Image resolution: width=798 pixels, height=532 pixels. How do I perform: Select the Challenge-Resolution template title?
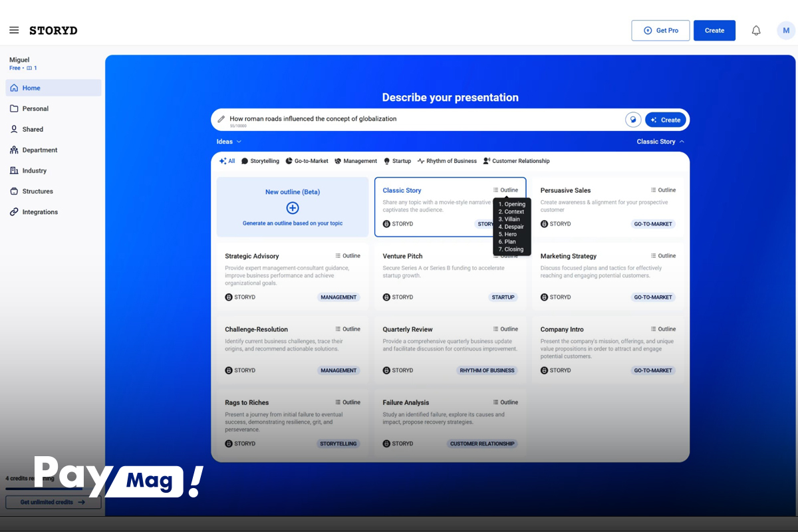(x=257, y=329)
